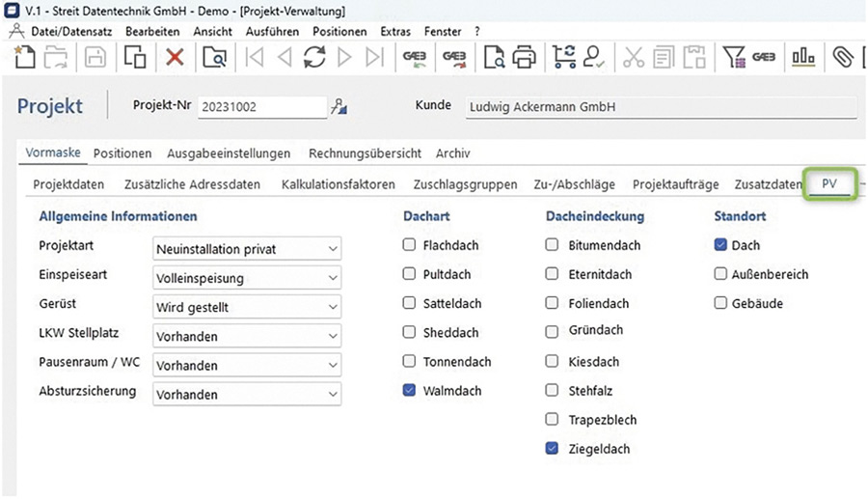Open the Kalkulationsfaktoren sub-tab

coord(338,184)
